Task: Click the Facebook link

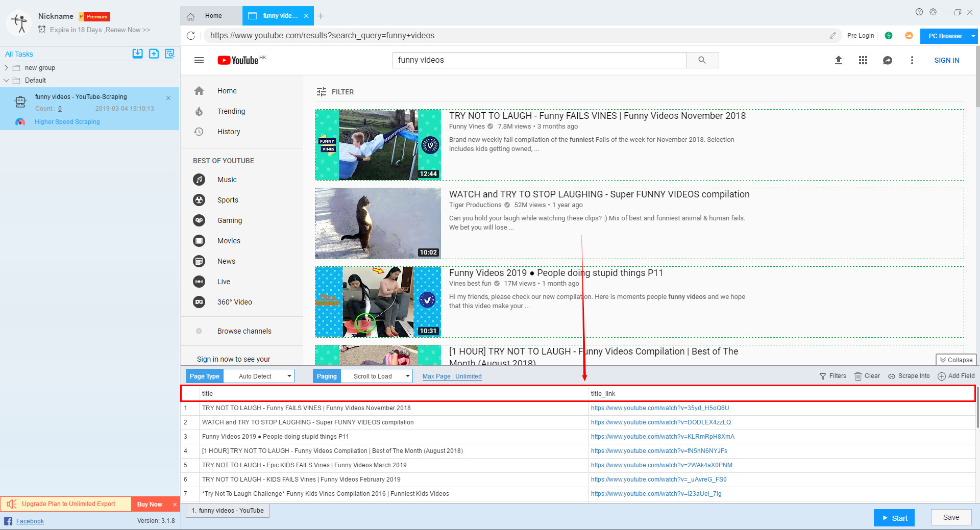Action: point(30,521)
